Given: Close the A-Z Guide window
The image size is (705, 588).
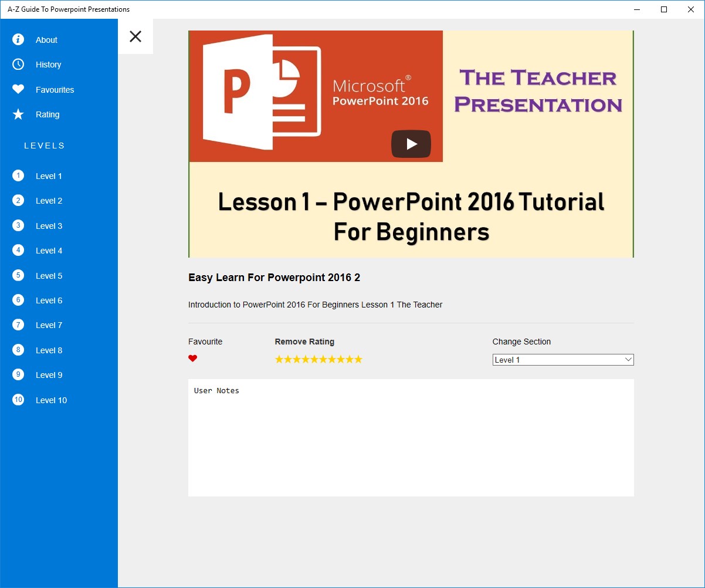Looking at the screenshot, I should click(x=691, y=9).
